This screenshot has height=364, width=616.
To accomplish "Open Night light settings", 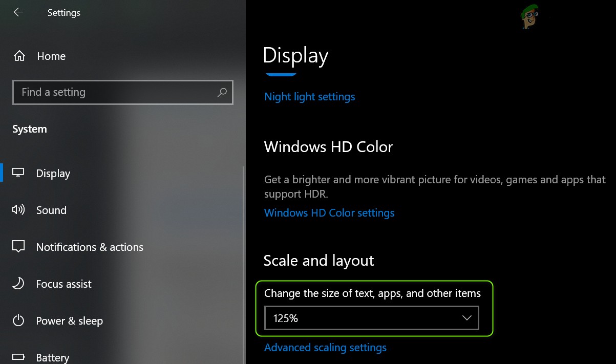I will [309, 96].
